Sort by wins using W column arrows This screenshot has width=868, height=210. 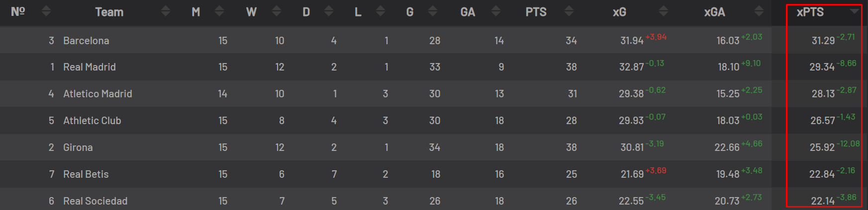[277, 11]
